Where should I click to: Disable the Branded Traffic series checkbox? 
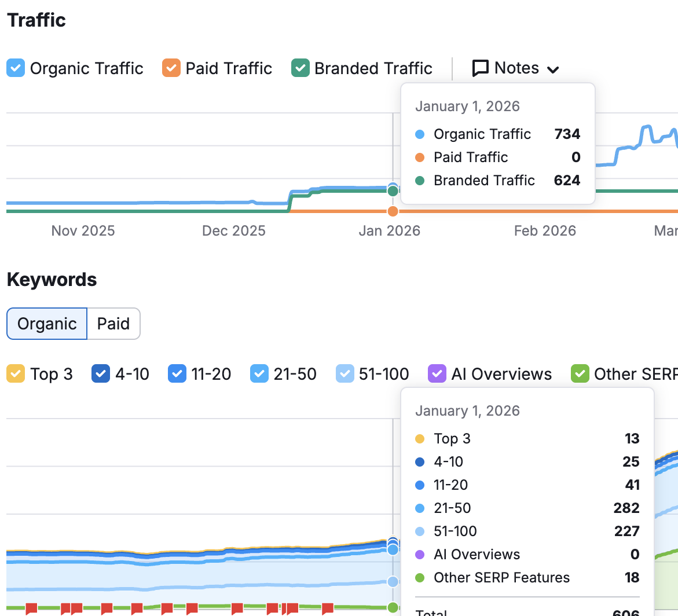[x=300, y=68]
